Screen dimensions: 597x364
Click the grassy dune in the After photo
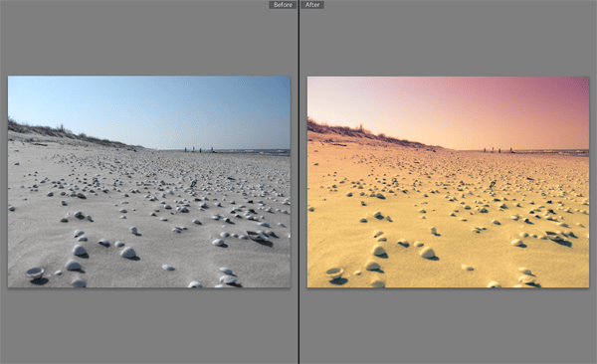click(x=363, y=133)
